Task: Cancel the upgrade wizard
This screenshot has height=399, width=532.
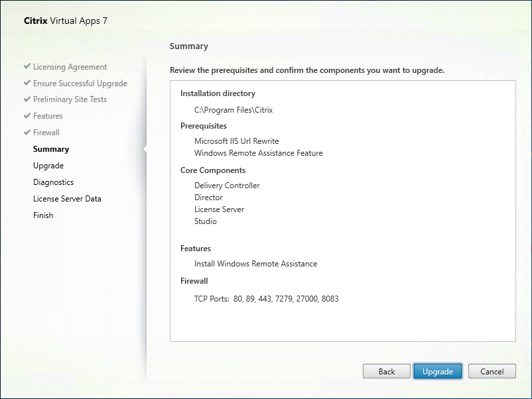Action: [x=492, y=372]
